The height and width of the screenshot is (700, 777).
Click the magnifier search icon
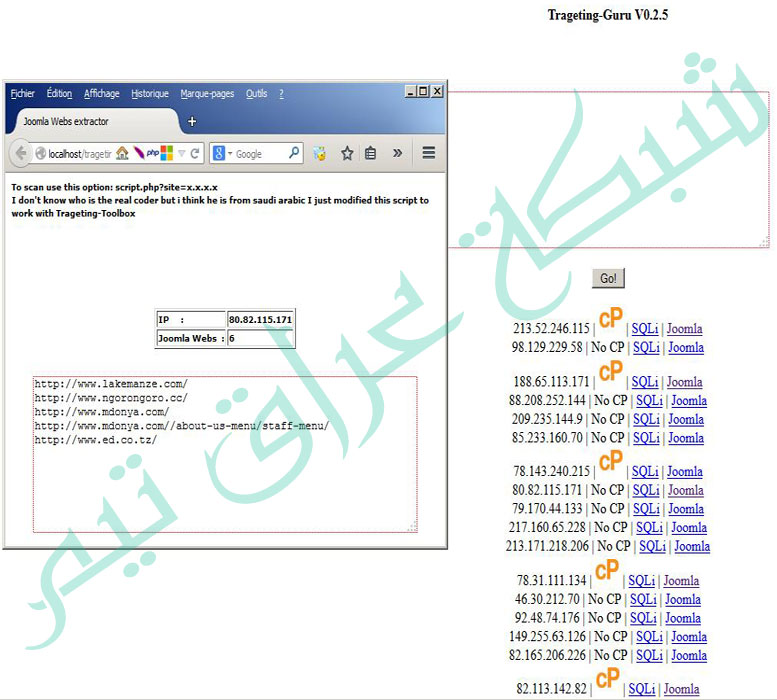(x=294, y=153)
